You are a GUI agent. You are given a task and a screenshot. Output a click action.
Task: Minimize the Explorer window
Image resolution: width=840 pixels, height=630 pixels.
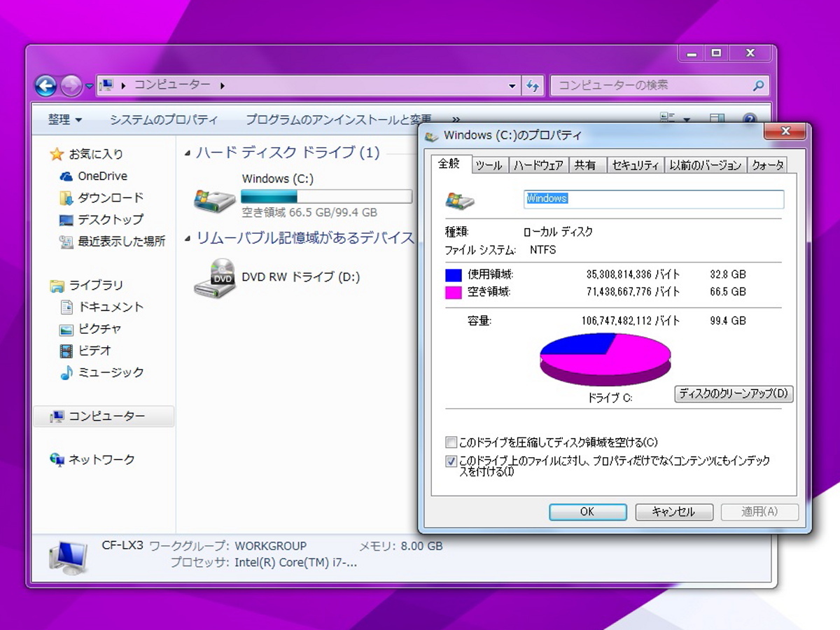point(692,53)
